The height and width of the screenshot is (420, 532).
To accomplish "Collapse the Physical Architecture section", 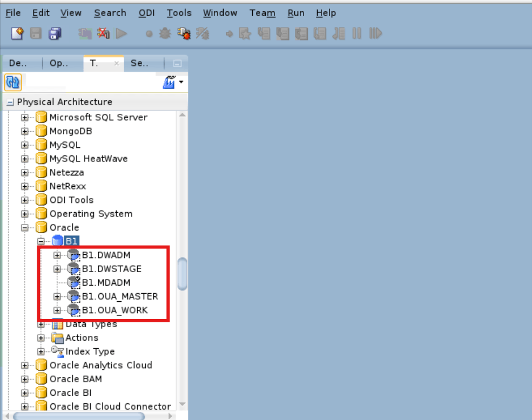I will point(10,102).
